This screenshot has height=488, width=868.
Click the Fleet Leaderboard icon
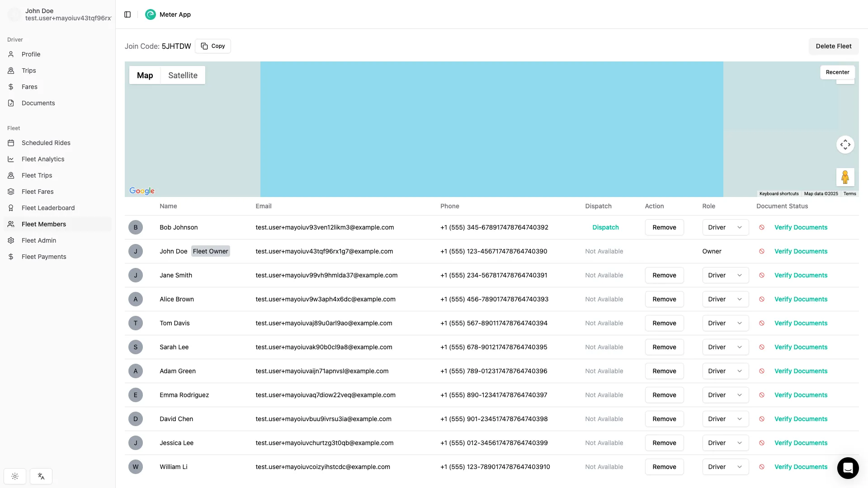(x=10, y=208)
